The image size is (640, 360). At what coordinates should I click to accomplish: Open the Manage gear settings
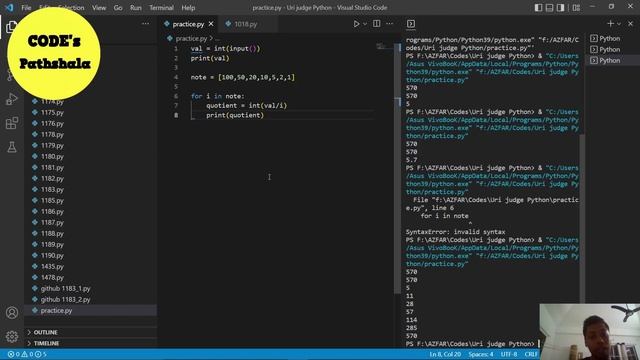pyautogui.click(x=11, y=336)
